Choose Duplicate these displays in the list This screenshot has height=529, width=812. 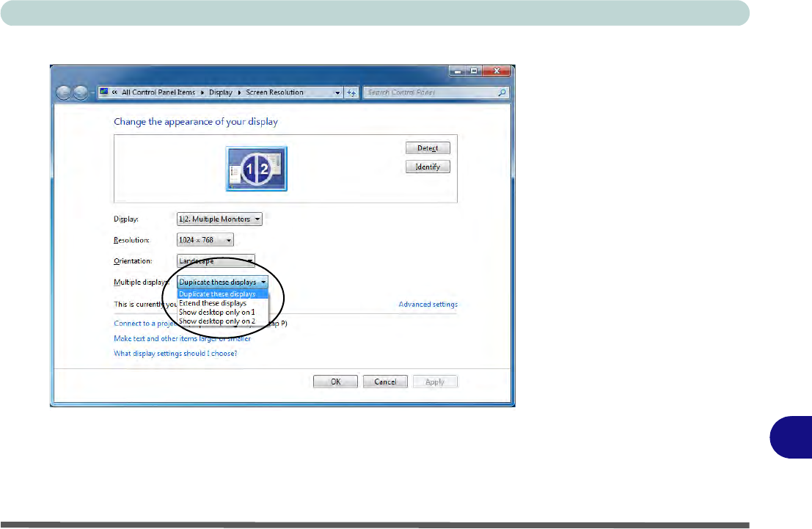223,293
